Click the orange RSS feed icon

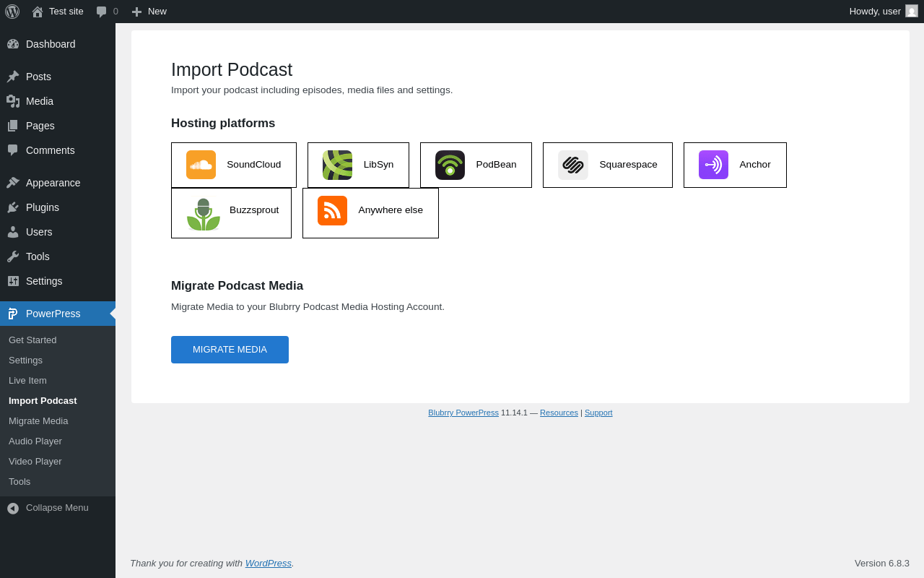pos(332,210)
